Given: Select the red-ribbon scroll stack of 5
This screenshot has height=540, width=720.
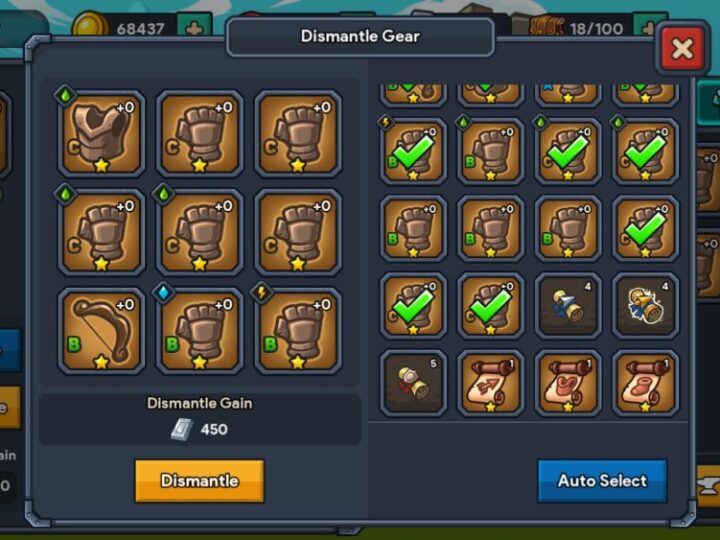Looking at the screenshot, I should coord(413,383).
